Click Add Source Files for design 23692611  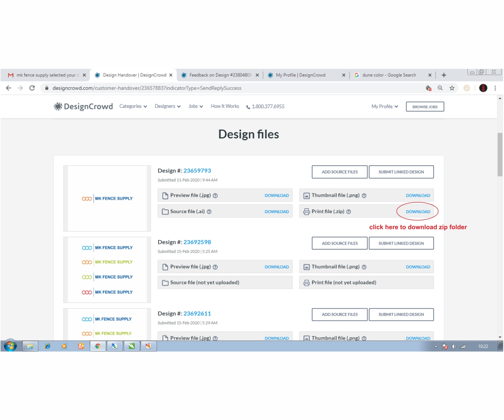(339, 315)
